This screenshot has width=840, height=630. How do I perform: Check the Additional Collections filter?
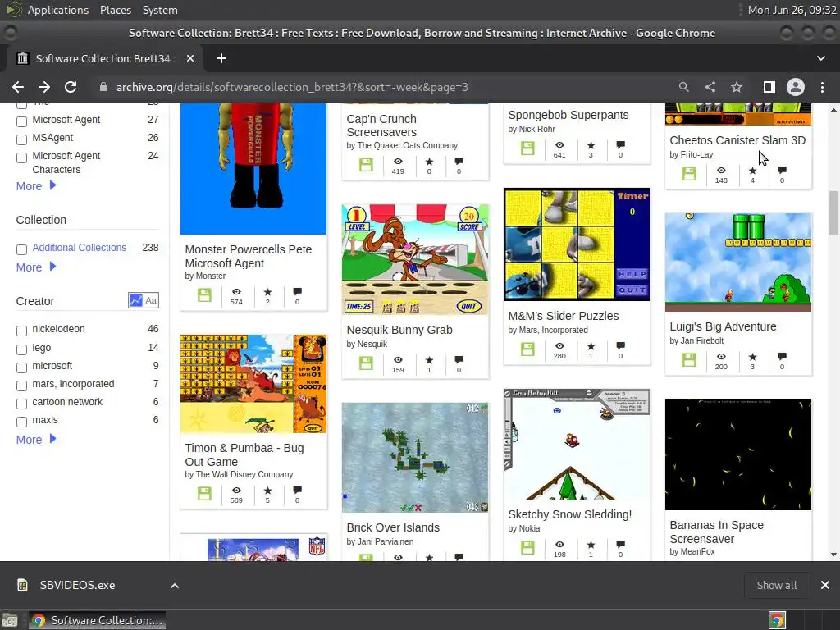[x=21, y=249]
